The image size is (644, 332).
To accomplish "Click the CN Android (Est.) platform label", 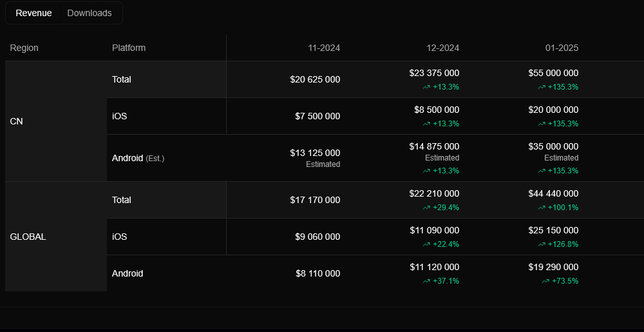I will coord(138,158).
